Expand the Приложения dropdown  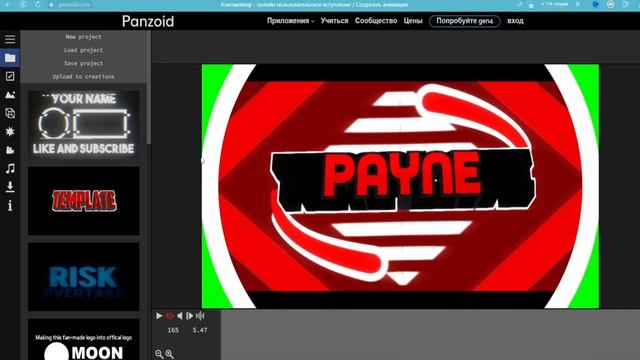(x=291, y=21)
